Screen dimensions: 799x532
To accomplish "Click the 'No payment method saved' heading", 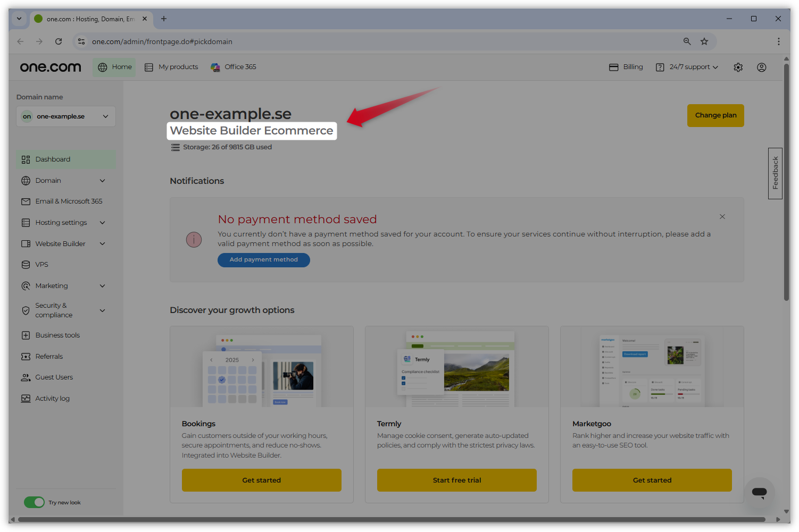I will pyautogui.click(x=297, y=219).
